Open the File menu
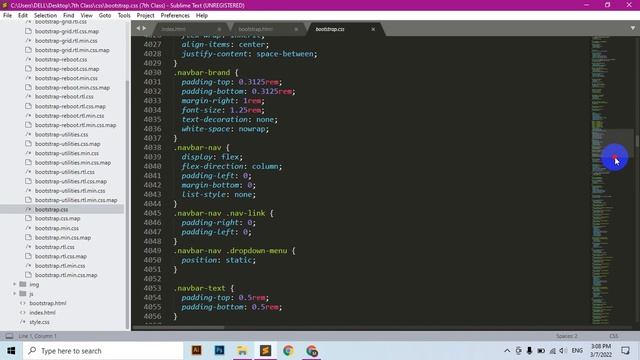Image resolution: width=640 pixels, height=360 pixels. [7, 15]
